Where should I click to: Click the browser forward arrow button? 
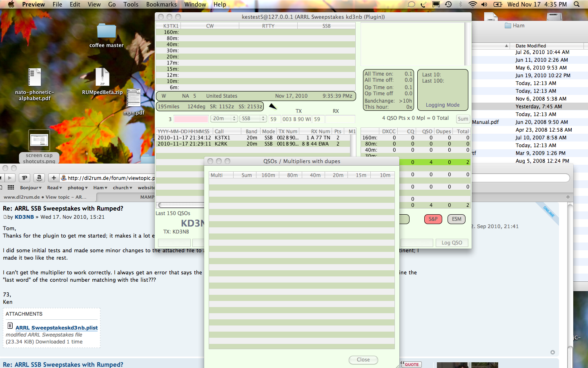[10, 178]
